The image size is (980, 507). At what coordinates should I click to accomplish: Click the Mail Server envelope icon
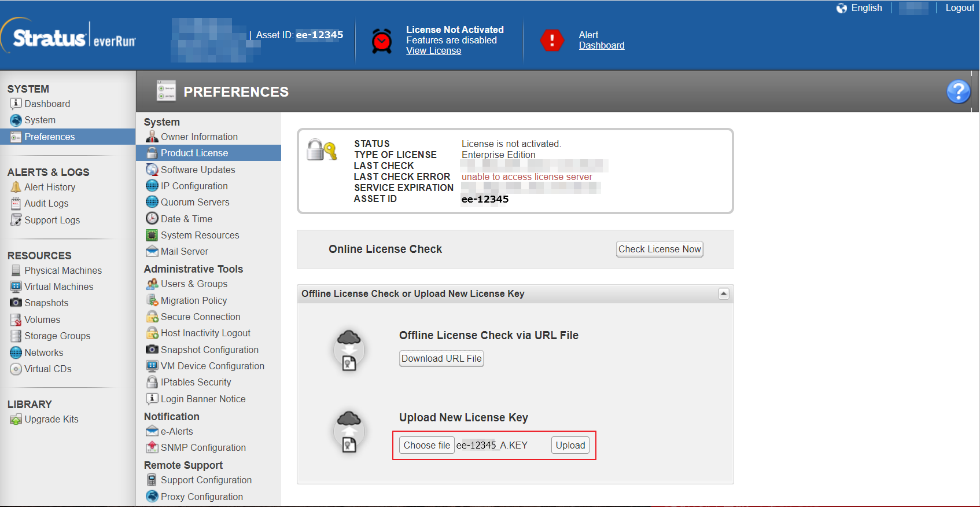[x=152, y=251]
